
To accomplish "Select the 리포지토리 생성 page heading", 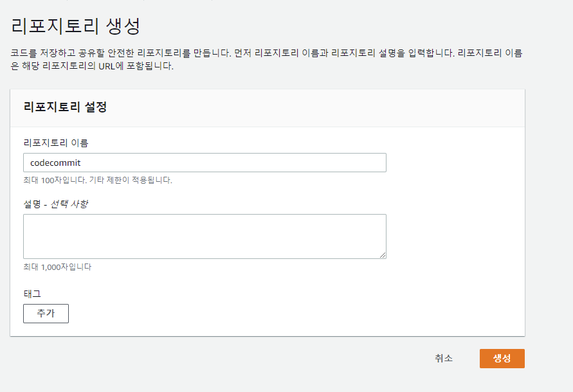I will (x=76, y=26).
